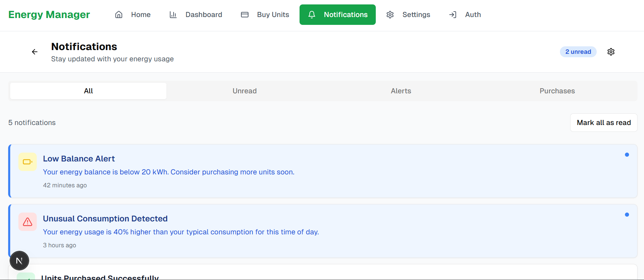Select the Notifications nav button
Image resolution: width=644 pixels, height=280 pixels.
(337, 15)
